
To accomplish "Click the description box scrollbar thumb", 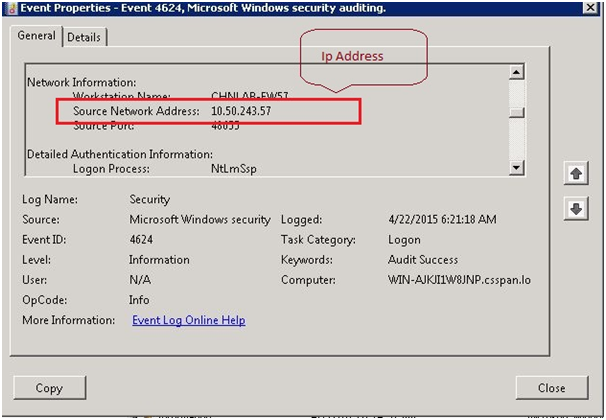I will pyautogui.click(x=516, y=110).
